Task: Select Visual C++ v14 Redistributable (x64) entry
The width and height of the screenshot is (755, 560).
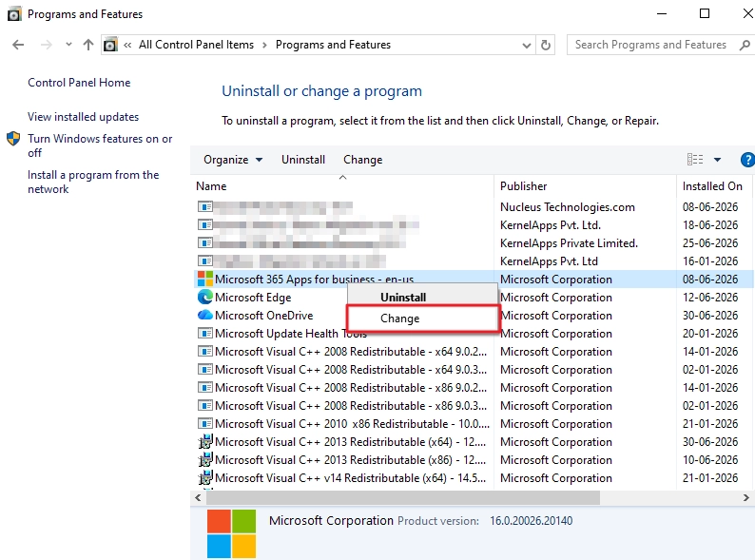Action: [351, 478]
